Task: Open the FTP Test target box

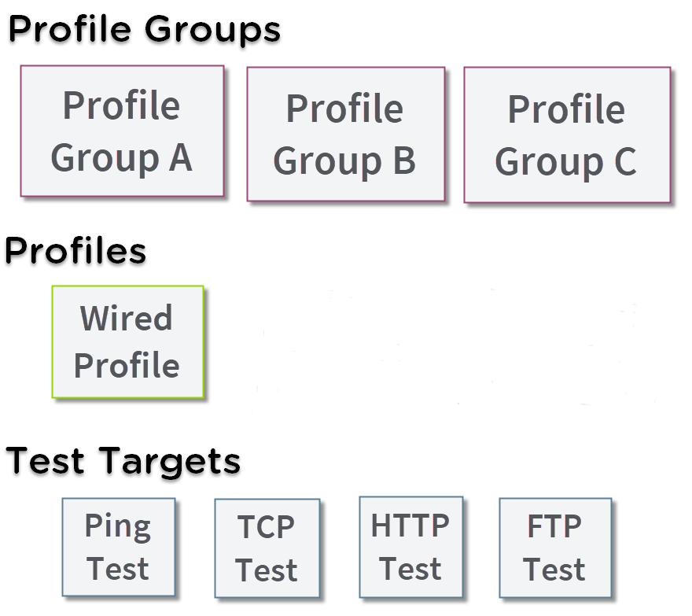Action: (x=555, y=548)
